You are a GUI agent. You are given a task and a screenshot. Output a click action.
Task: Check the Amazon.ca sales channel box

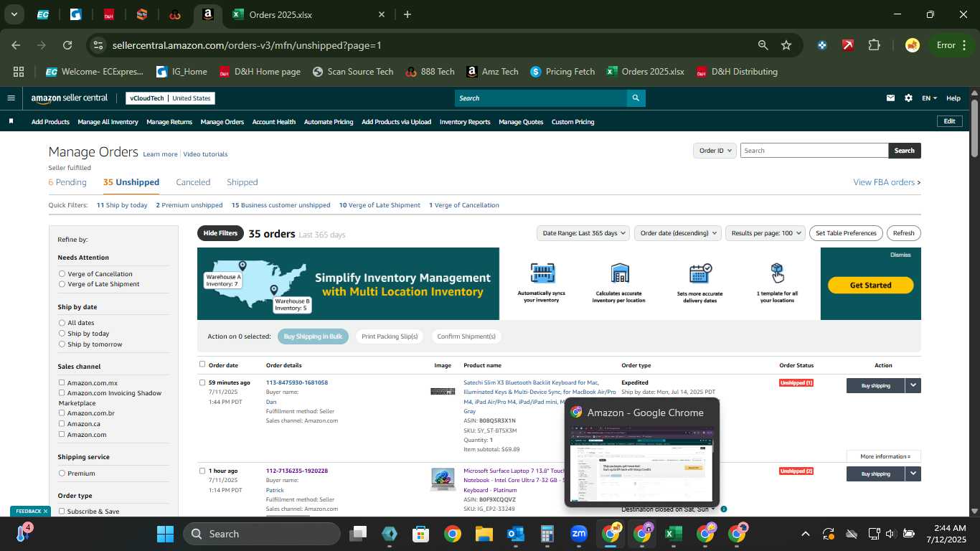[x=62, y=423]
